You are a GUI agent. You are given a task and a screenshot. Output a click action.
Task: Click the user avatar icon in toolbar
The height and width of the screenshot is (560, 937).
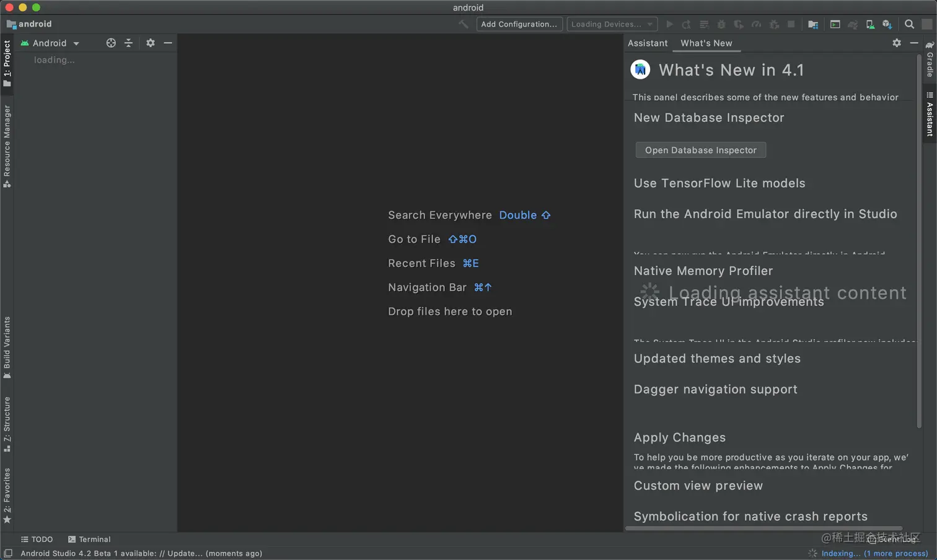[927, 24]
